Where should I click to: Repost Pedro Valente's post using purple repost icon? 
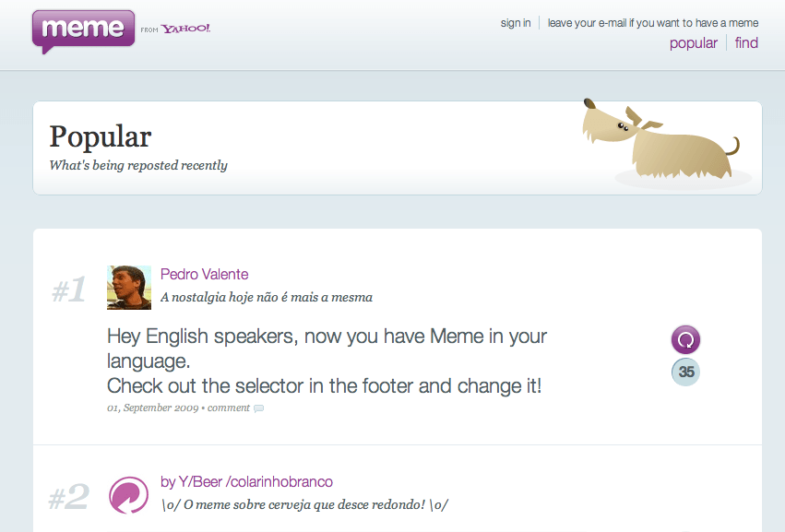tap(685, 339)
